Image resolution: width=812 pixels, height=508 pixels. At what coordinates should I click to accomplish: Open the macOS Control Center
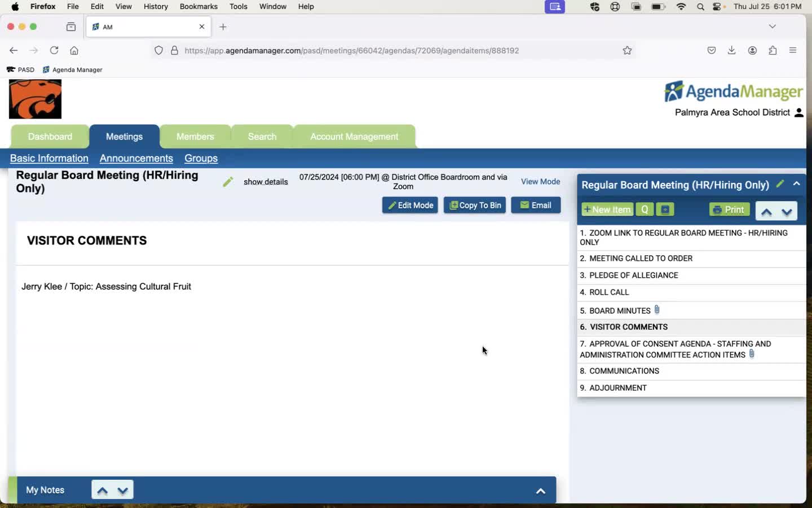[718, 7]
